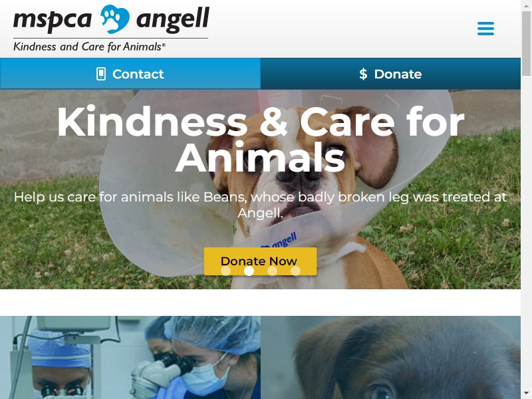The height and width of the screenshot is (399, 532).
Task: Open the Contact tab
Action: pos(130,74)
